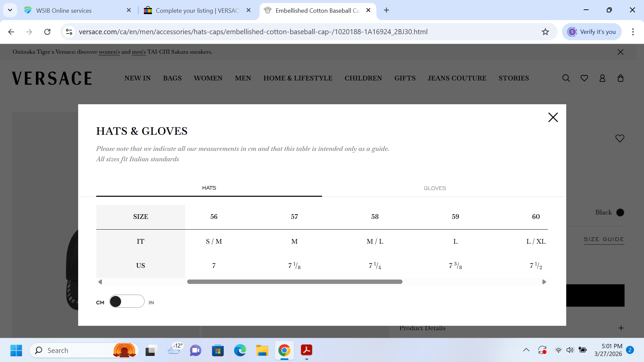Click the right scroll arrow of size table
The image size is (644, 362).
544,282
